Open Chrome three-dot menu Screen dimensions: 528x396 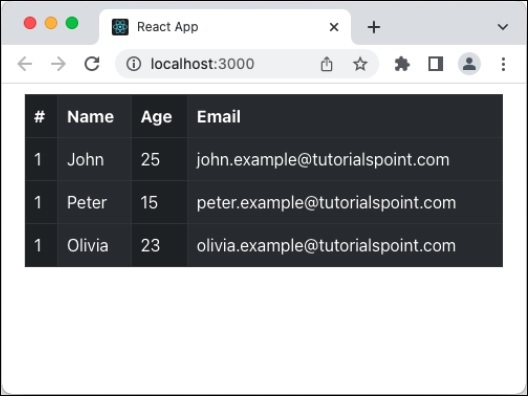point(503,64)
